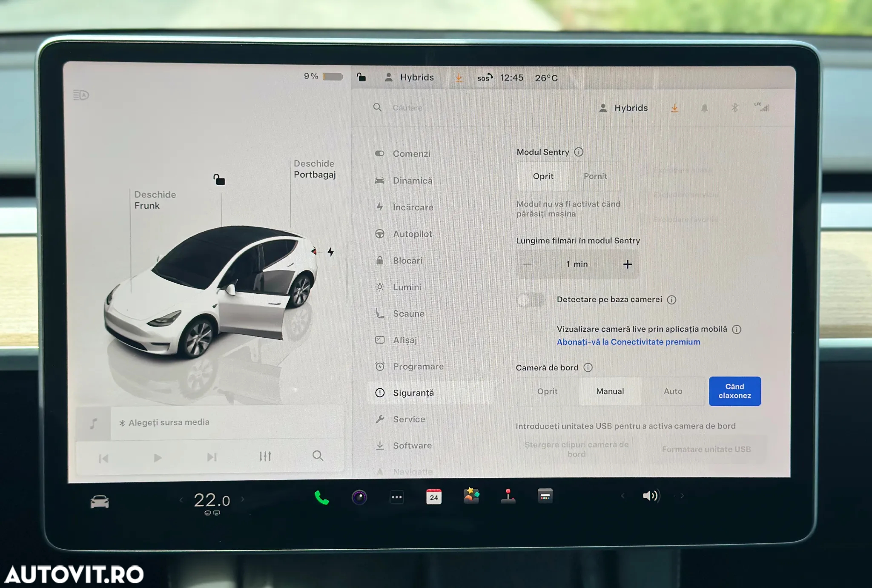Set Cameră de bord to Auto
Screen dimensions: 872x588
[x=673, y=391]
